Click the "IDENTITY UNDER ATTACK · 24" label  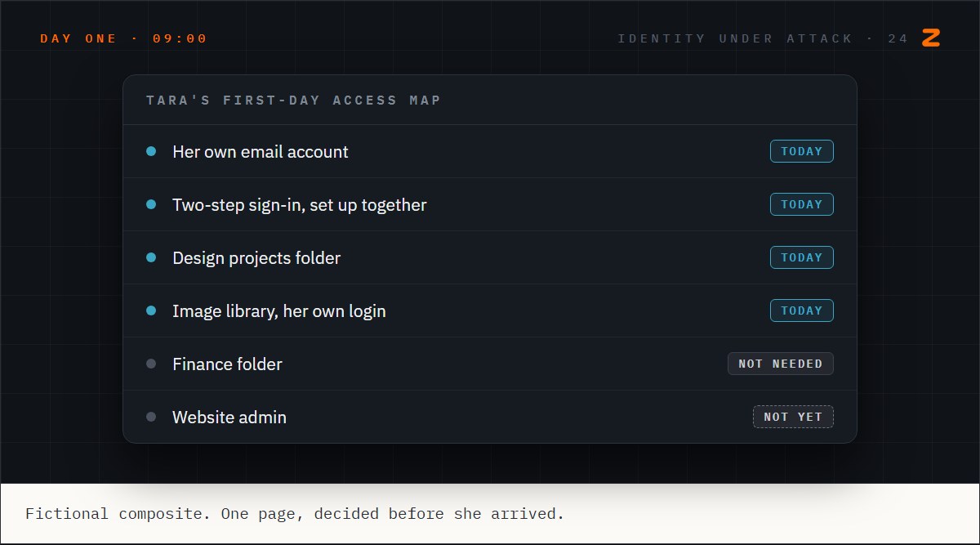point(763,38)
